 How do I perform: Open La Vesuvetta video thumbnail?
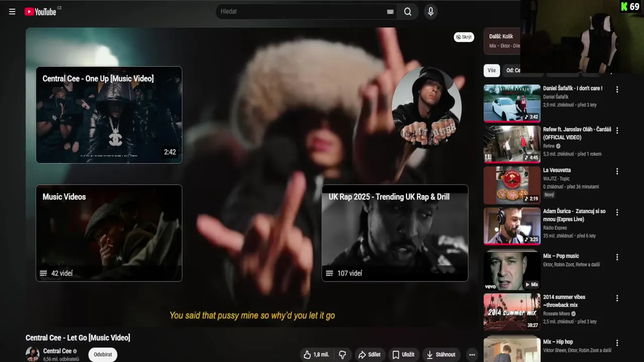click(512, 185)
